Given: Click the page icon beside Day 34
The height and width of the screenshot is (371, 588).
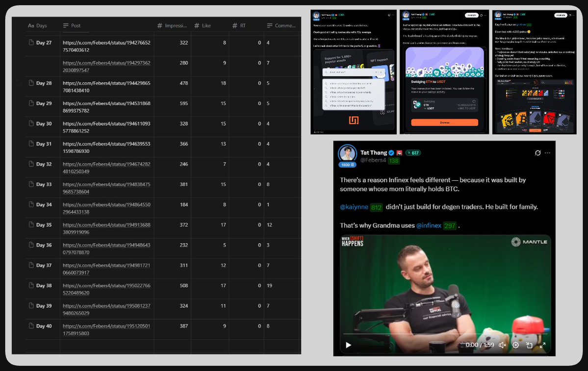Looking at the screenshot, I should (x=31, y=204).
